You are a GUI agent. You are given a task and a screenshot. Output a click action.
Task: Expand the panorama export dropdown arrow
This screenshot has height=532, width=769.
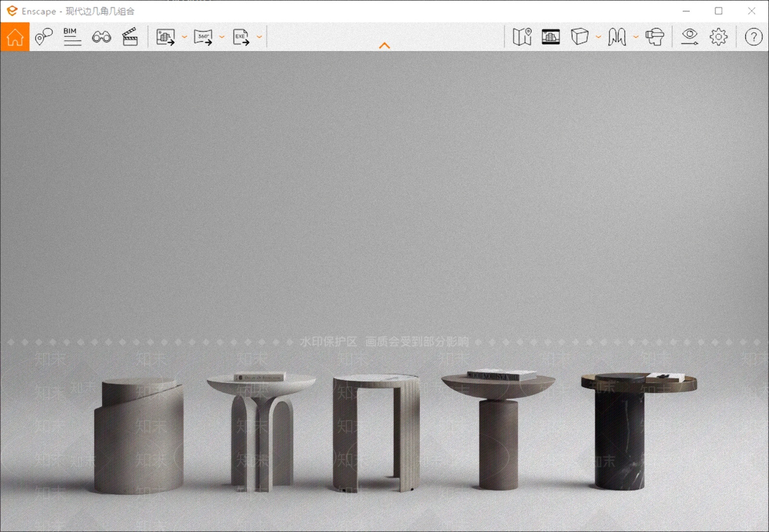point(222,37)
